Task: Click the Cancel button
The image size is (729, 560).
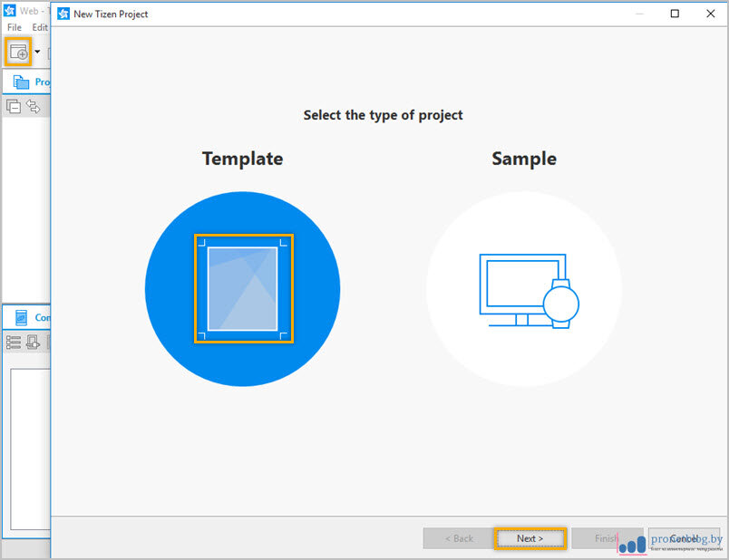Action: click(684, 538)
